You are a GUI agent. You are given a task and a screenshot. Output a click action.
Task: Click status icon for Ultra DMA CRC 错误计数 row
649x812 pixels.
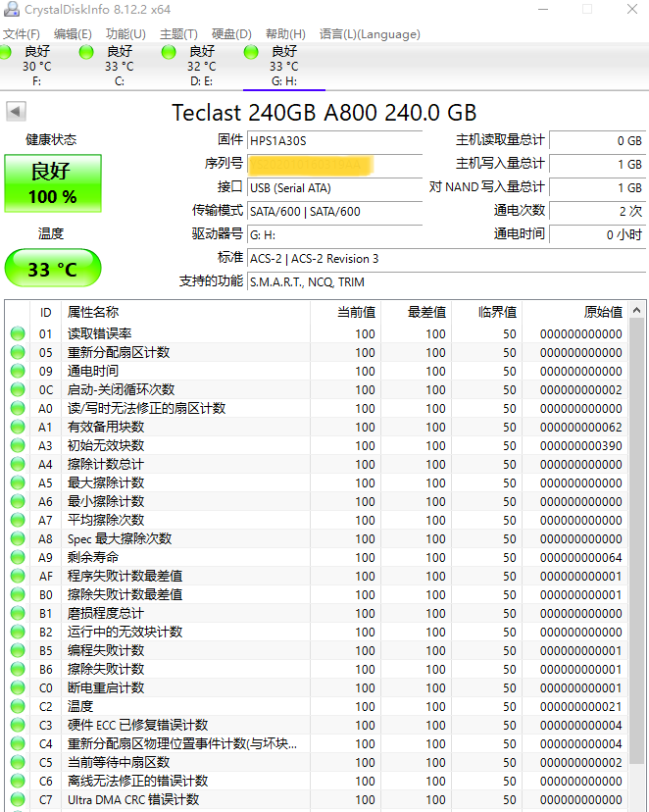click(18, 800)
